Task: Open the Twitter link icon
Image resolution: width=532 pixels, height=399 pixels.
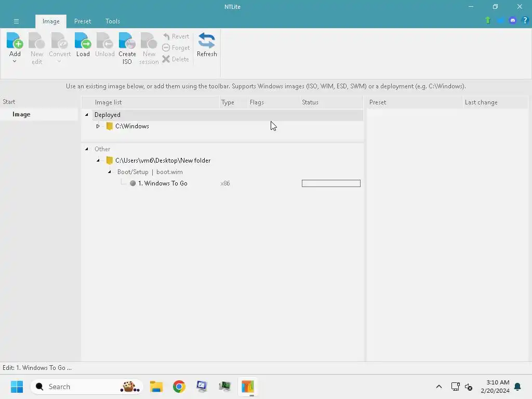Action: coord(500,20)
